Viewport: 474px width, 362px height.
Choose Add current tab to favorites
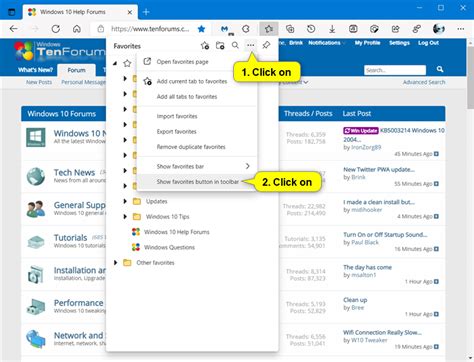coord(197,81)
